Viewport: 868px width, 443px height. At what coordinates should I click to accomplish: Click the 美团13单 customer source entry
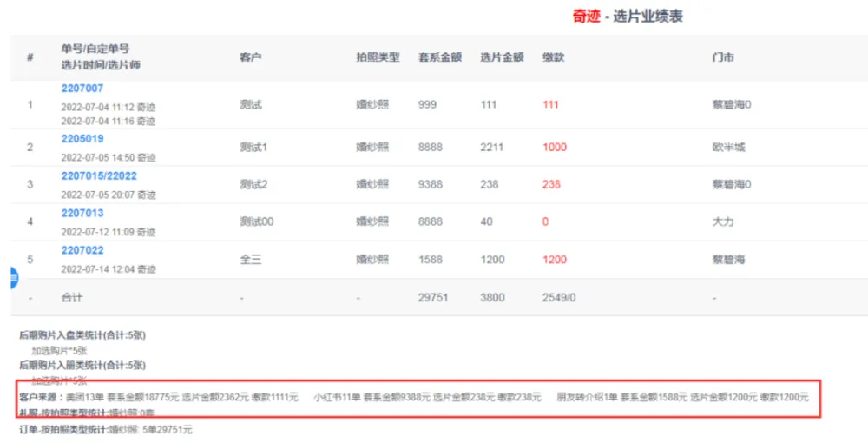[84, 397]
